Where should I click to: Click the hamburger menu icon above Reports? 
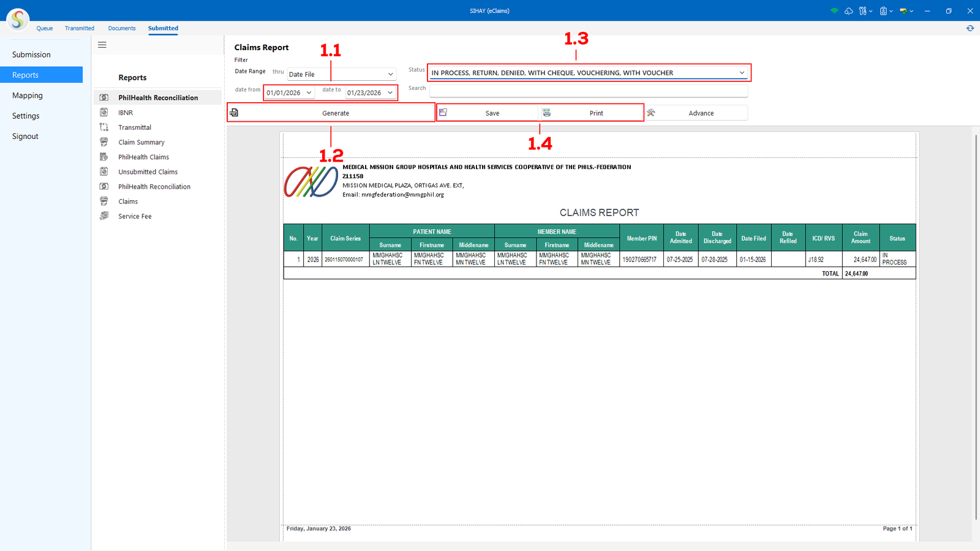pos(102,45)
